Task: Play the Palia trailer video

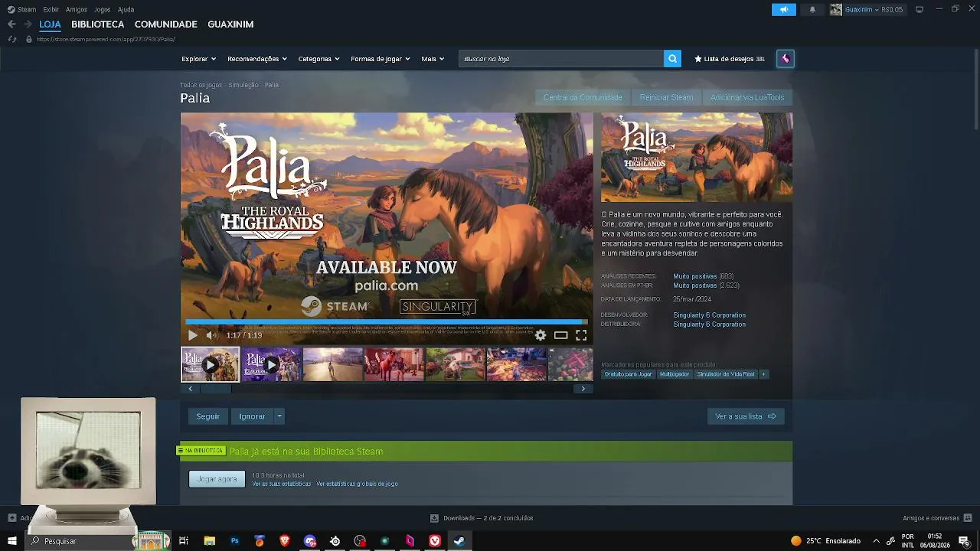Action: coord(192,335)
